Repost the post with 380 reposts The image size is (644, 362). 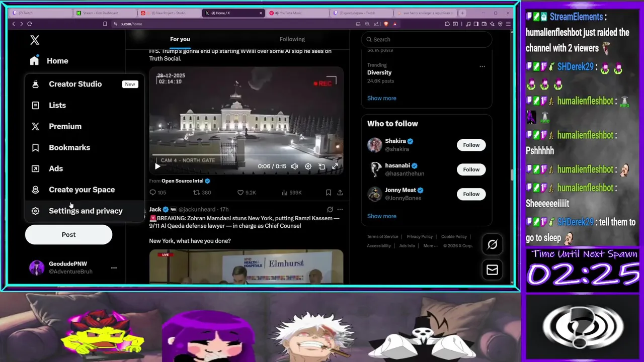(x=202, y=193)
